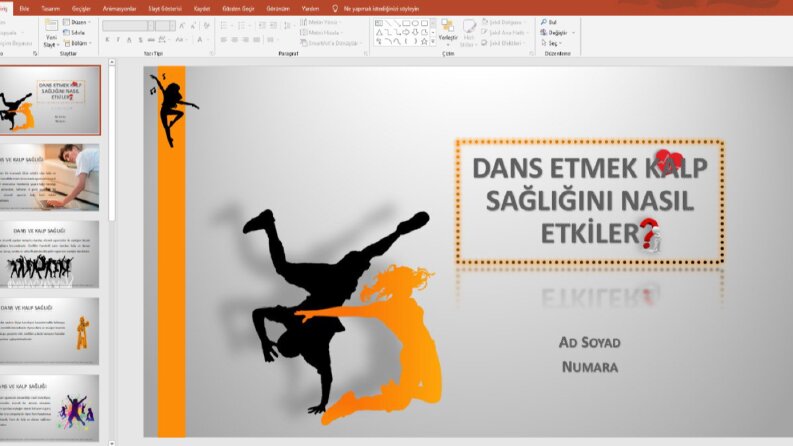This screenshot has height=446, width=793.
Task: Click SmartArt'a Dönüştür button
Action: pyautogui.click(x=331, y=43)
